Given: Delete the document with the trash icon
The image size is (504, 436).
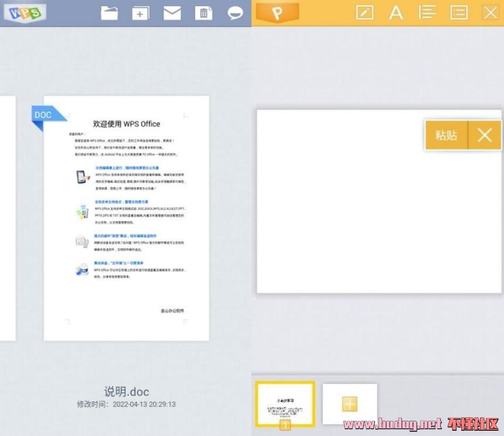Looking at the screenshot, I should (203, 13).
